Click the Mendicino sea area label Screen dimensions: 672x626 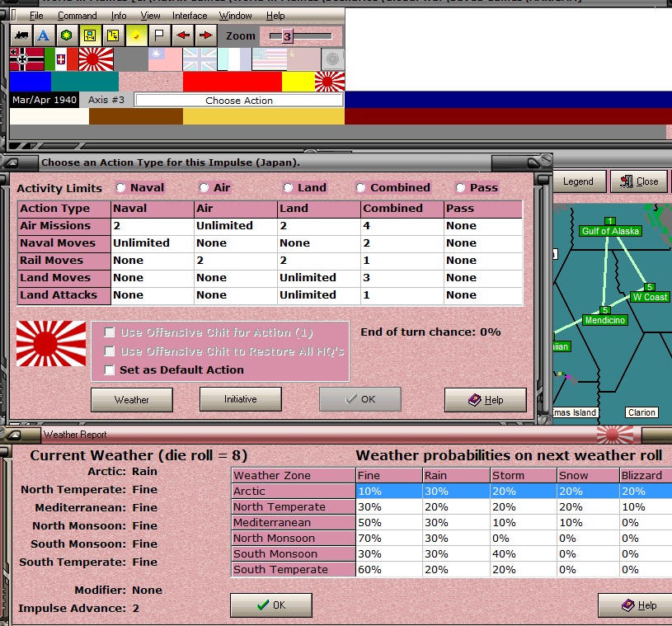(x=604, y=320)
